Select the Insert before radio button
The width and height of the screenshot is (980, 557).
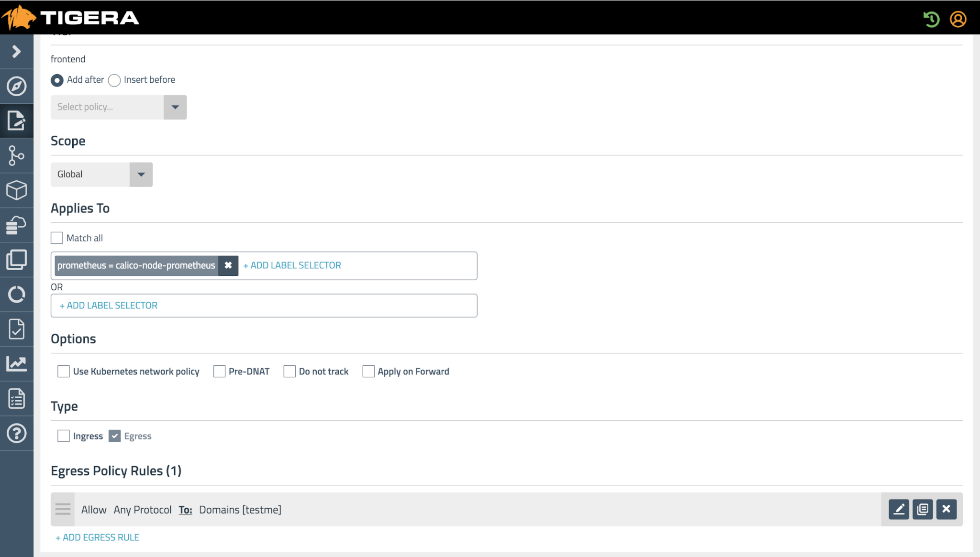tap(114, 80)
